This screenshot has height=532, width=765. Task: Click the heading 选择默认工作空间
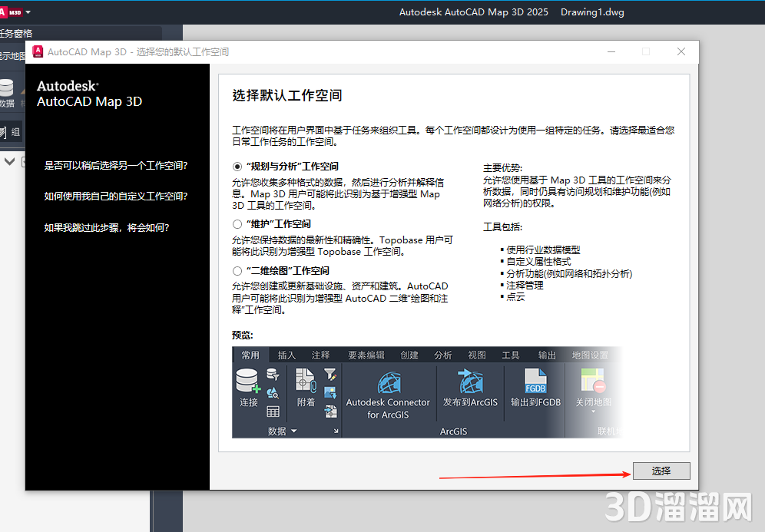tap(287, 95)
